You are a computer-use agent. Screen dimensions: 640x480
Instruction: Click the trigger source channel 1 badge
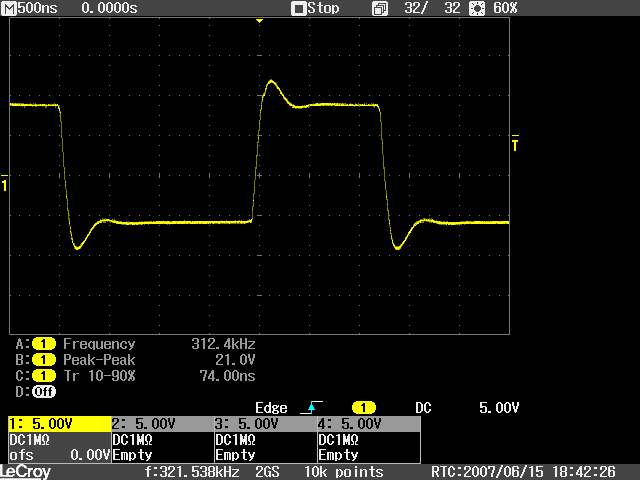(364, 408)
